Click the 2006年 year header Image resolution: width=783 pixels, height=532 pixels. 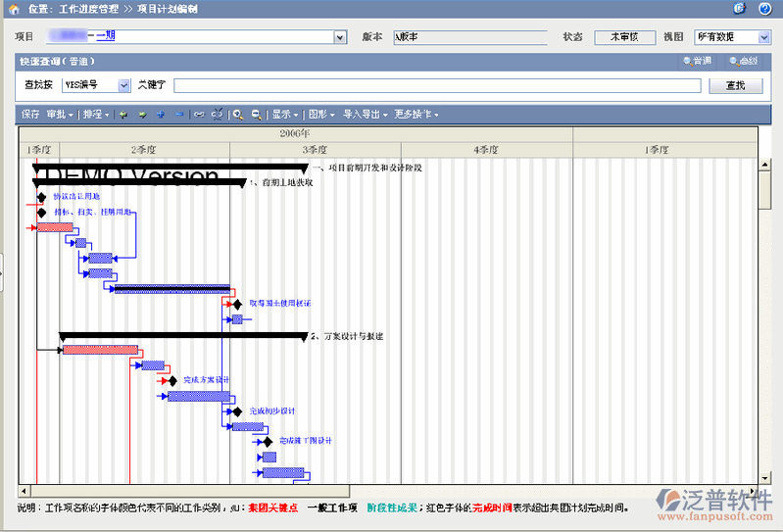(x=296, y=134)
